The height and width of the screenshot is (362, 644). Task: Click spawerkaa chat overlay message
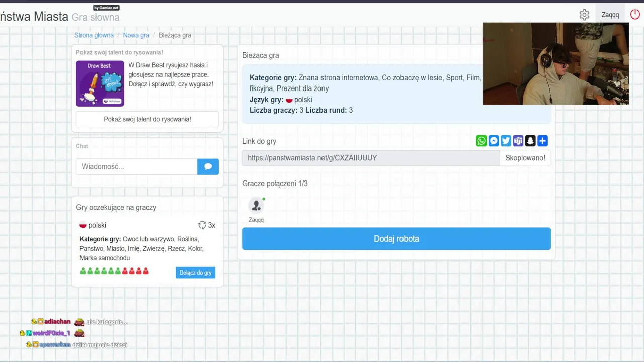pos(76,345)
